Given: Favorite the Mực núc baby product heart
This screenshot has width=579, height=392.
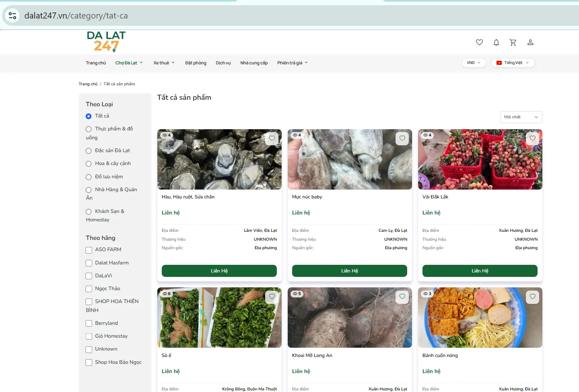Looking at the screenshot, I should (402, 138).
